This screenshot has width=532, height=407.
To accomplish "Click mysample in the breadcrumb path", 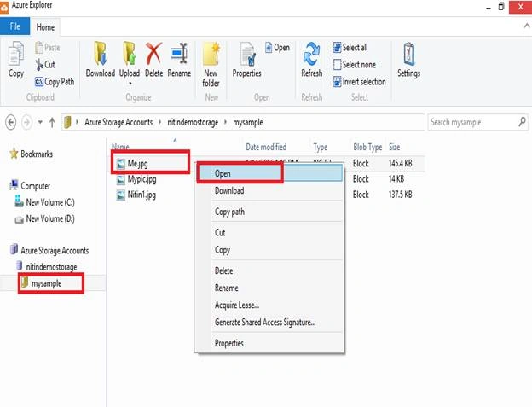I will [248, 122].
